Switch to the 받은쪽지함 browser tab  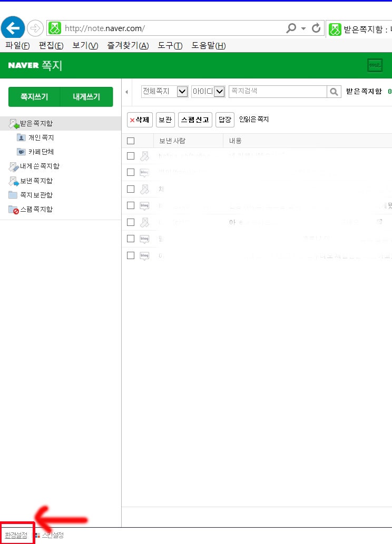pos(360,29)
